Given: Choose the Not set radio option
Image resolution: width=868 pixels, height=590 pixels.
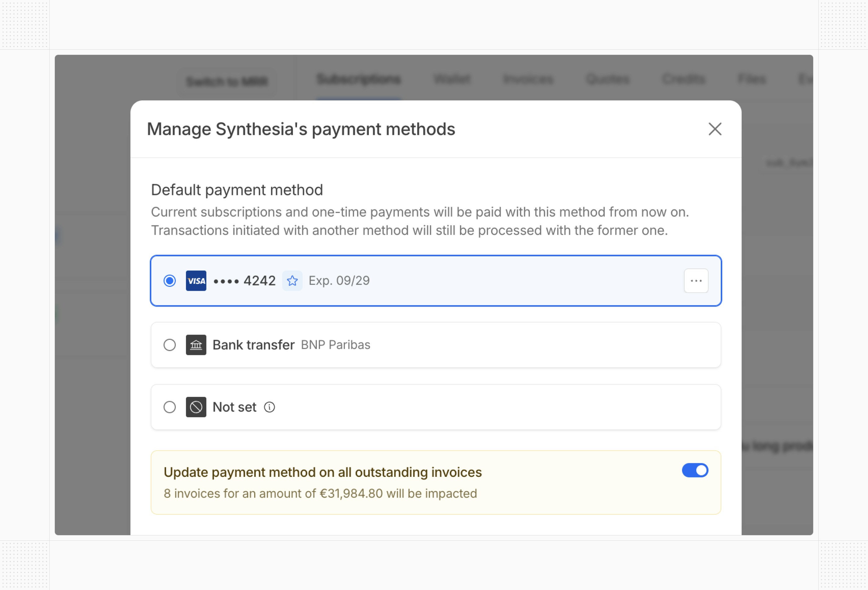Looking at the screenshot, I should tap(170, 407).
